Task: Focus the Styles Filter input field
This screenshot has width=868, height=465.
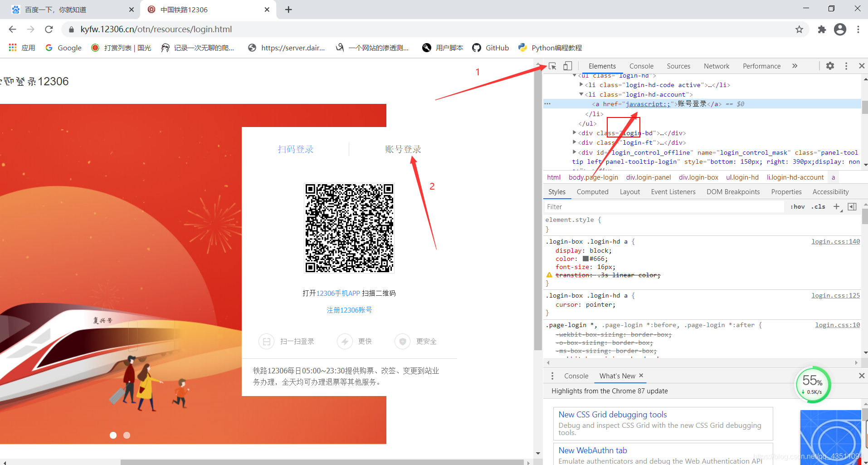Action: (x=664, y=207)
